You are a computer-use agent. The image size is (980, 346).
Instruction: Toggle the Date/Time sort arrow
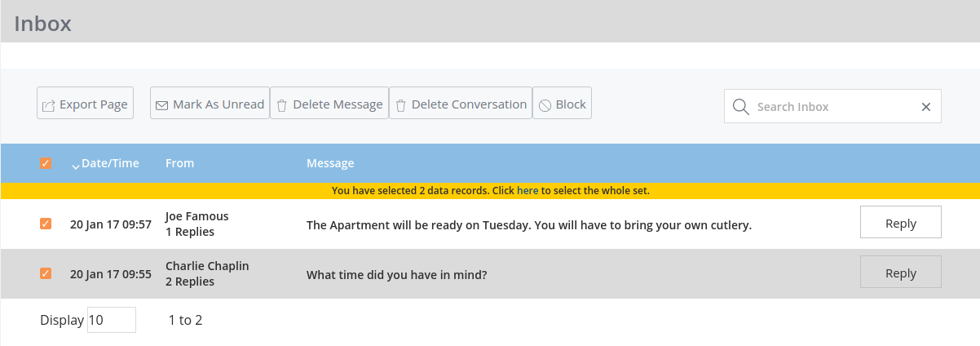tap(76, 166)
